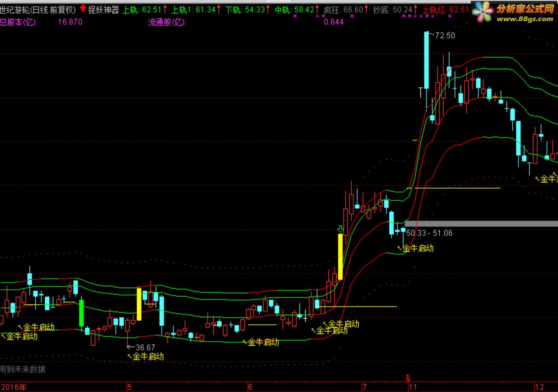Select the tall cyan candle peaking at 72.50
The width and height of the screenshot is (558, 392).
coord(426,60)
